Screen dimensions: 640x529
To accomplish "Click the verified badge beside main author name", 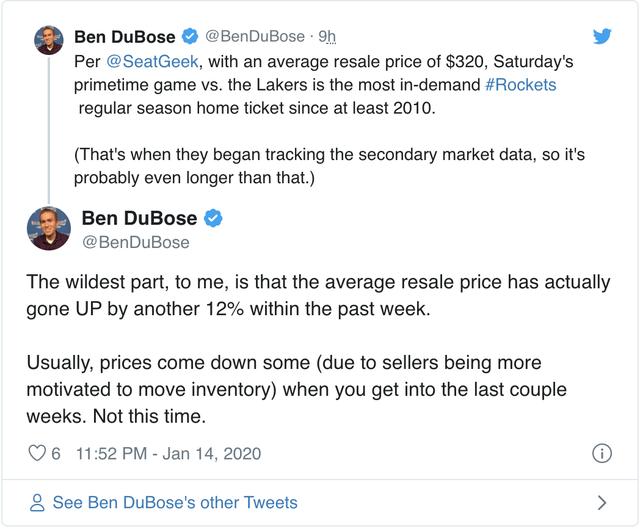I will pyautogui.click(x=213, y=218).
